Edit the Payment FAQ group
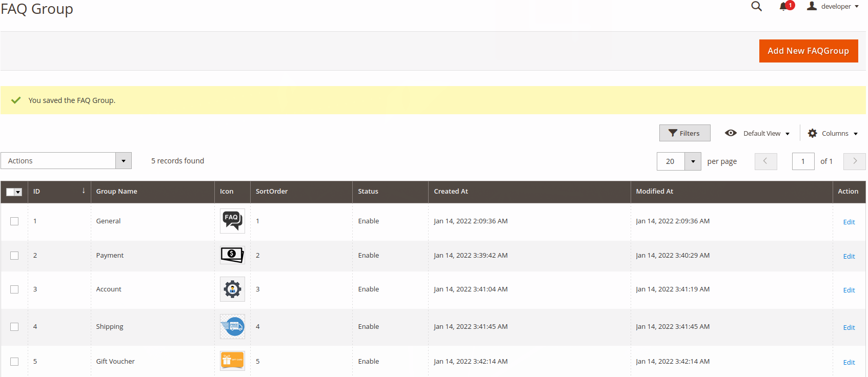 (849, 256)
